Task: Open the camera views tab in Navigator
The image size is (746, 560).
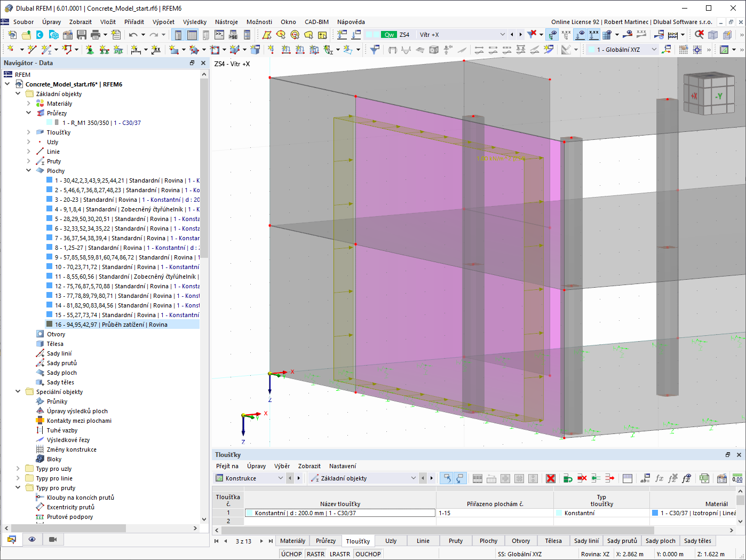Action: tap(52, 539)
